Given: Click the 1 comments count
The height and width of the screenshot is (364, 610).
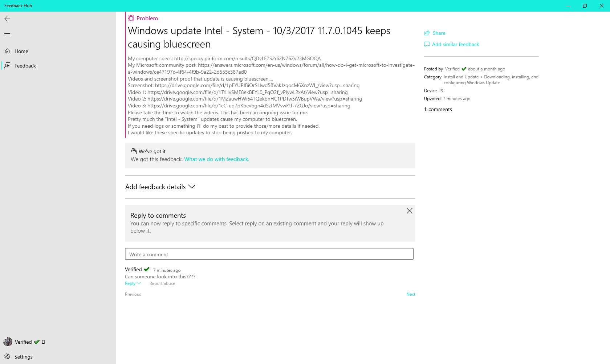Looking at the screenshot, I should coord(438,109).
